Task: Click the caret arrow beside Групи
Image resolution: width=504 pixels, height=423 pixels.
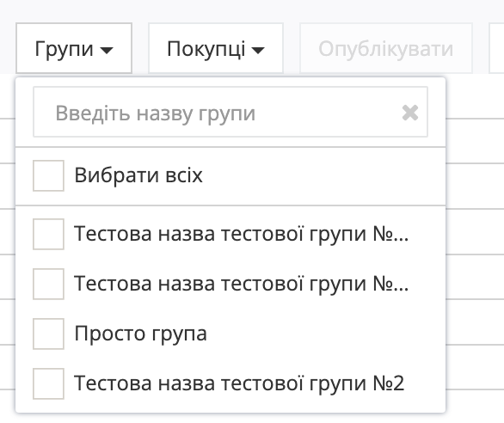Action: pyautogui.click(x=107, y=50)
